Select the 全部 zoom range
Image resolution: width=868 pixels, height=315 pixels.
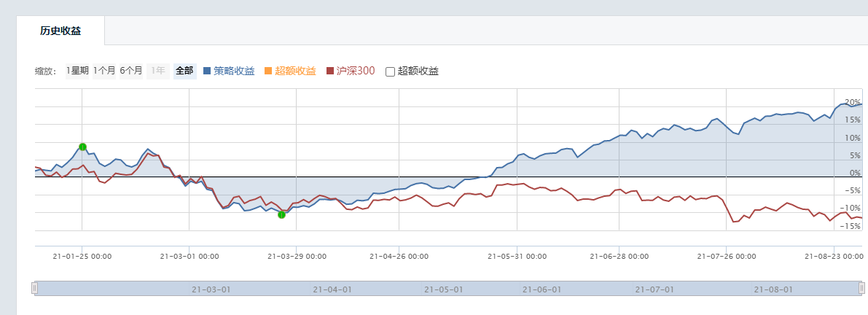pyautogui.click(x=185, y=71)
